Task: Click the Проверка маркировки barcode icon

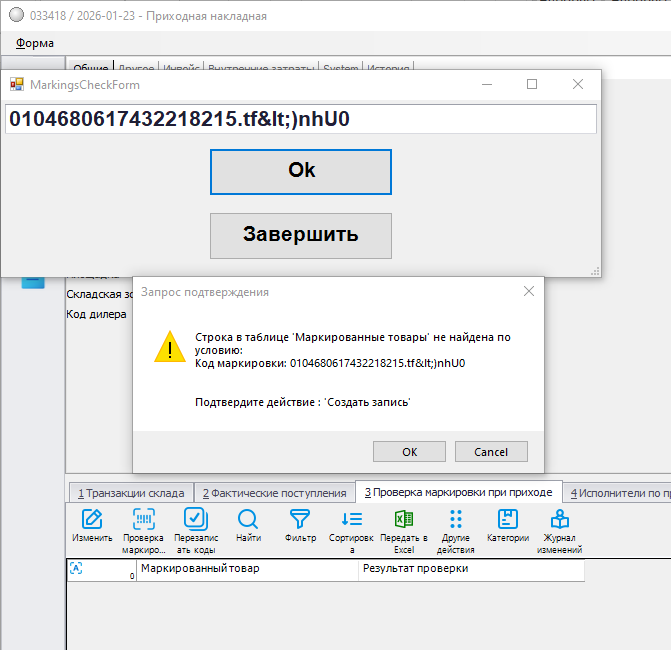Action: pos(143,519)
